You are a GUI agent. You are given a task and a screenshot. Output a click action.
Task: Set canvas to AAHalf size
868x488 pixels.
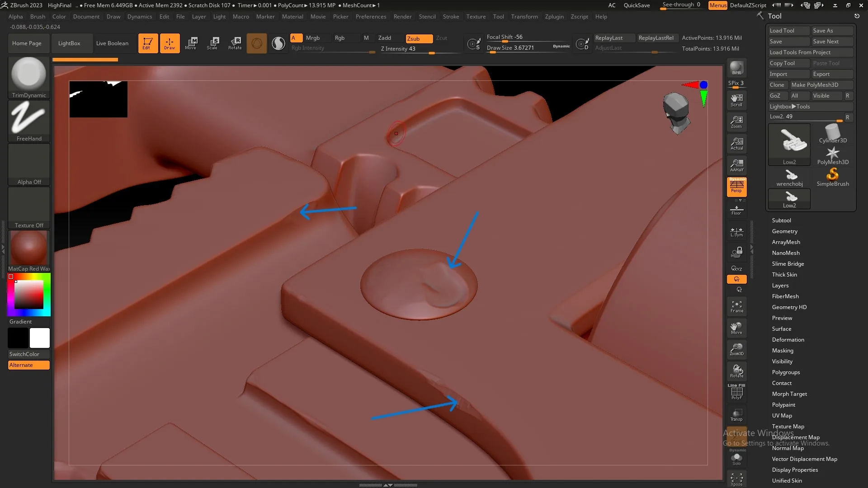tap(736, 165)
